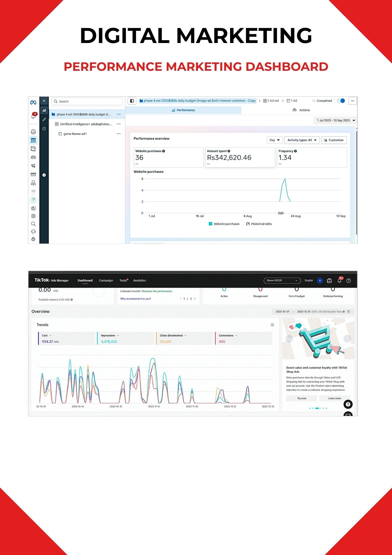The height and width of the screenshot is (555, 392).
Task: Click the TikTok notifications bell icon
Action: pyautogui.click(x=339, y=281)
